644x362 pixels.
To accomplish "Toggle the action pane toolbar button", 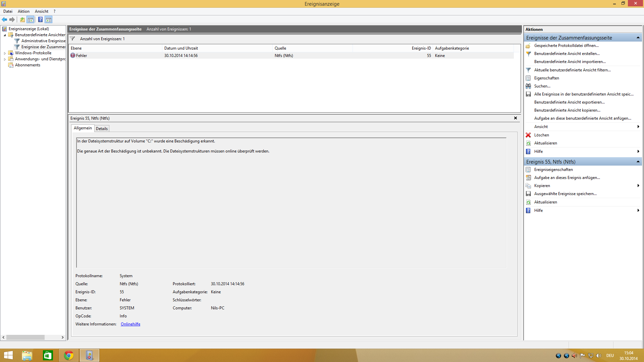I will pyautogui.click(x=49, y=20).
